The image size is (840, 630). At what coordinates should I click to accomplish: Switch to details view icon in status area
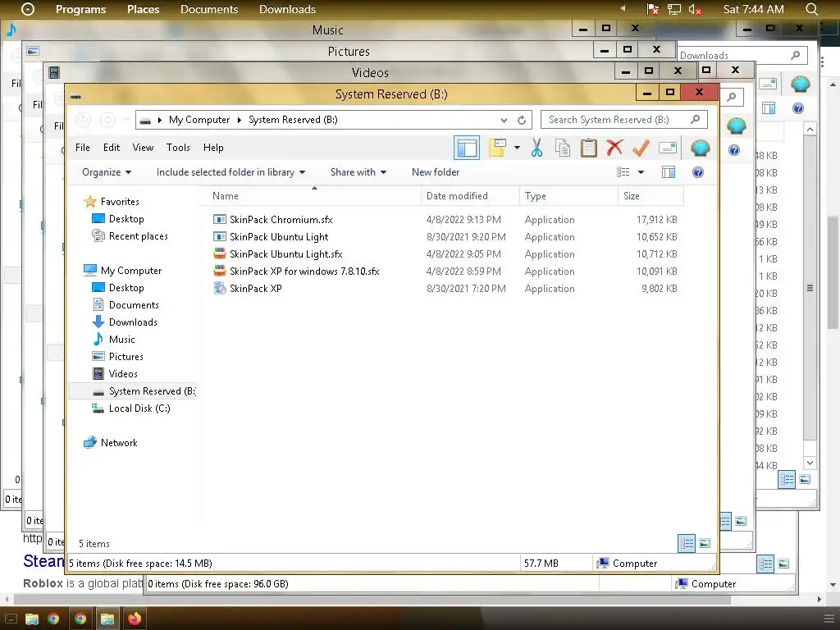[x=687, y=543]
